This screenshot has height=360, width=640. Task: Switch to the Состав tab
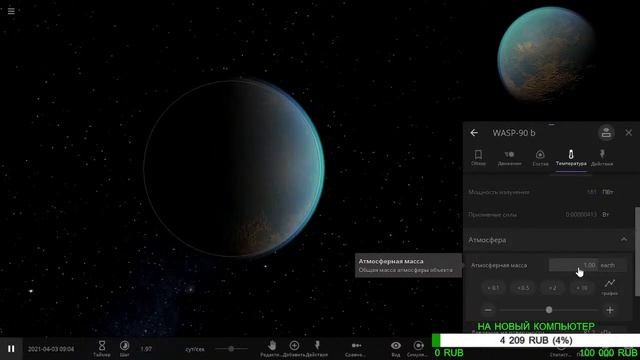(x=540, y=158)
